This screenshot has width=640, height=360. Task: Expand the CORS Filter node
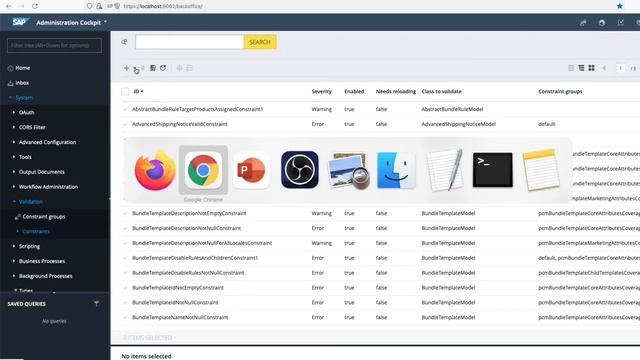(14, 127)
